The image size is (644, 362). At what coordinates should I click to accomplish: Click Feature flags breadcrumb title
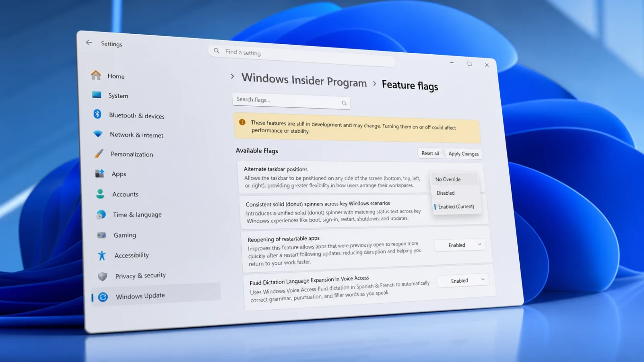coord(410,85)
